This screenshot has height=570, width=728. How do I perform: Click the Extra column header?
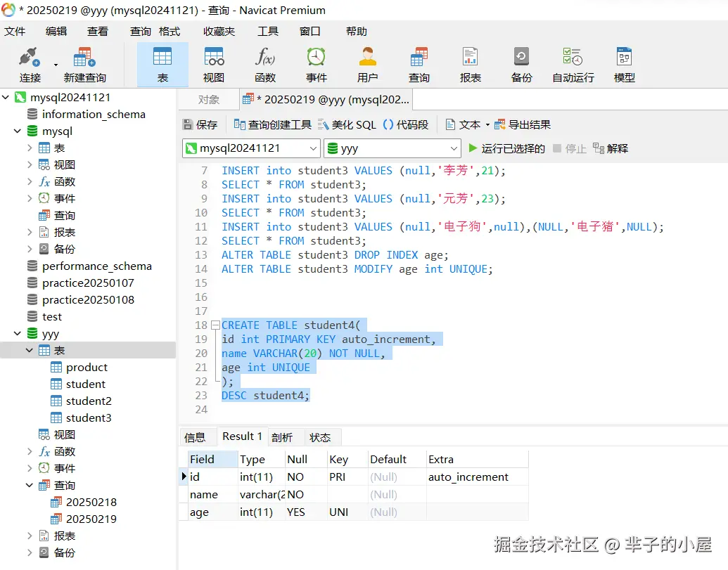click(478, 459)
